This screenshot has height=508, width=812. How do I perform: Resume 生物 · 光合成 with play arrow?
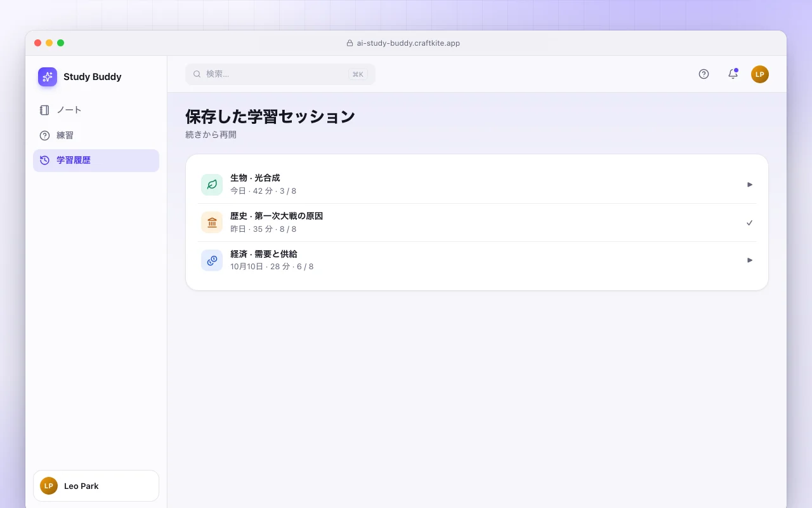(750, 185)
